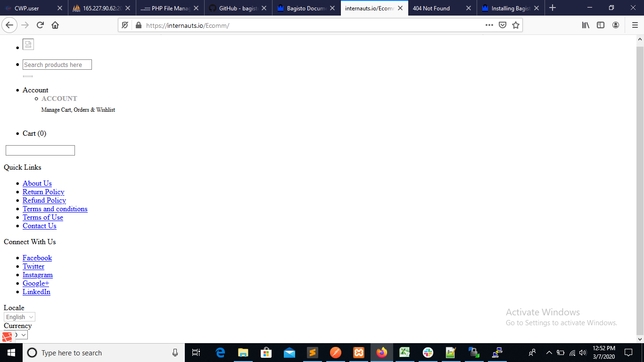Image resolution: width=644 pixels, height=362 pixels.
Task: Open Excel from taskbar
Action: point(405,353)
